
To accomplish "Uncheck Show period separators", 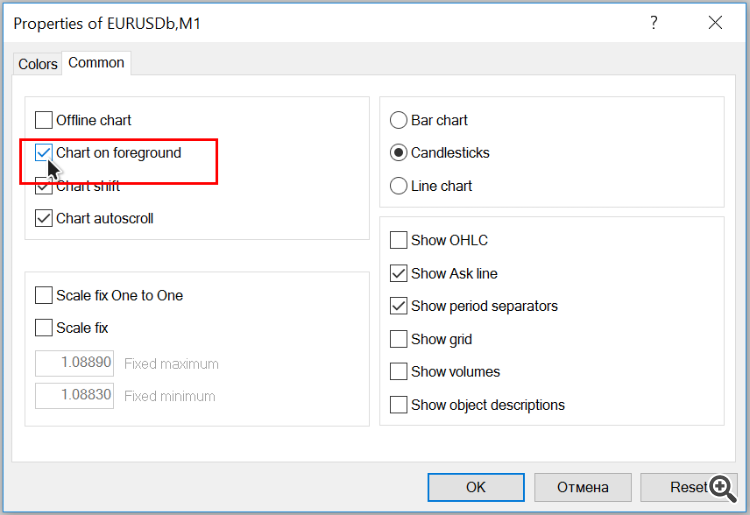I will [399, 306].
